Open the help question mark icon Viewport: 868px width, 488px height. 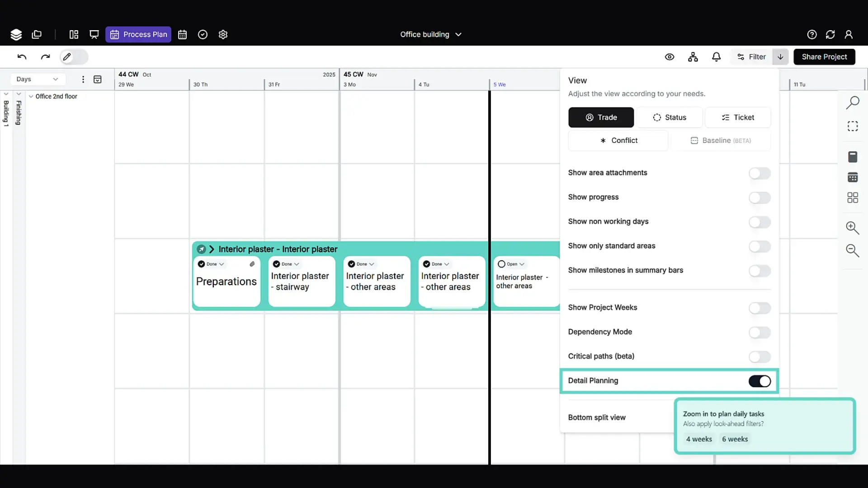point(811,34)
